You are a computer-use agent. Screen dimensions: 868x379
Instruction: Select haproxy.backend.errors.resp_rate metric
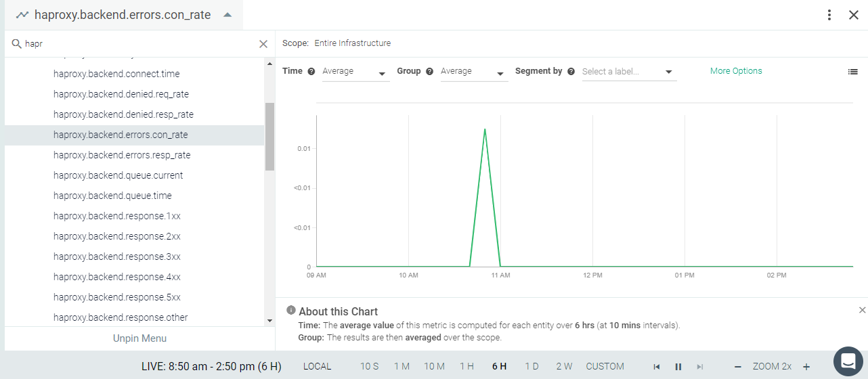(x=134, y=155)
